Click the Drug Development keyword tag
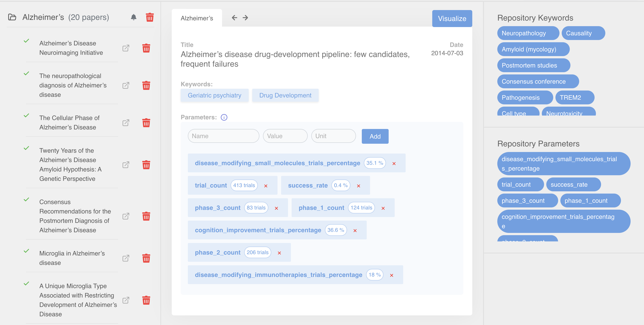This screenshot has height=325, width=644. coord(285,95)
